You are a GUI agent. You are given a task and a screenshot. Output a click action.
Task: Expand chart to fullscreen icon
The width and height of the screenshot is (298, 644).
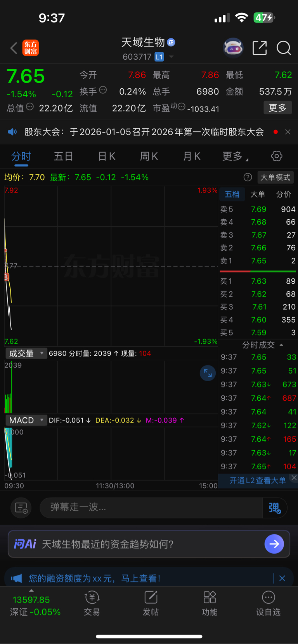point(208,373)
